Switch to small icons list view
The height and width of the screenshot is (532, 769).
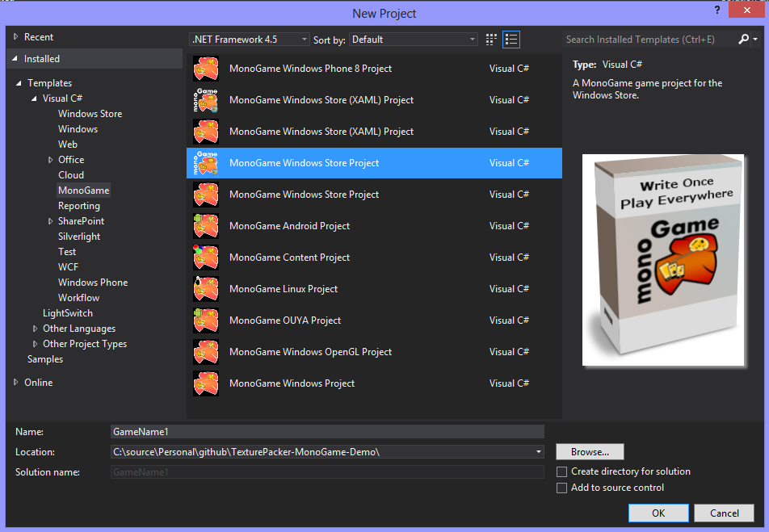[492, 40]
